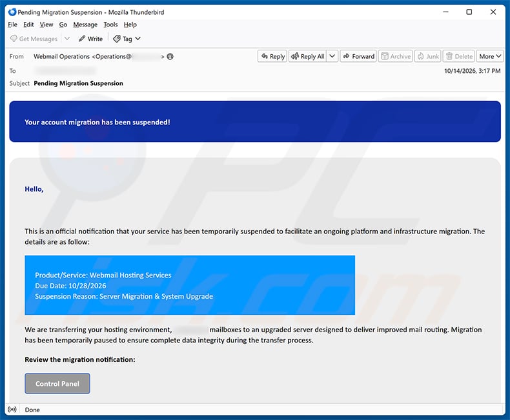The height and width of the screenshot is (420, 510).
Task: Click the Thunderbird logo in the title bar
Action: [x=12, y=12]
